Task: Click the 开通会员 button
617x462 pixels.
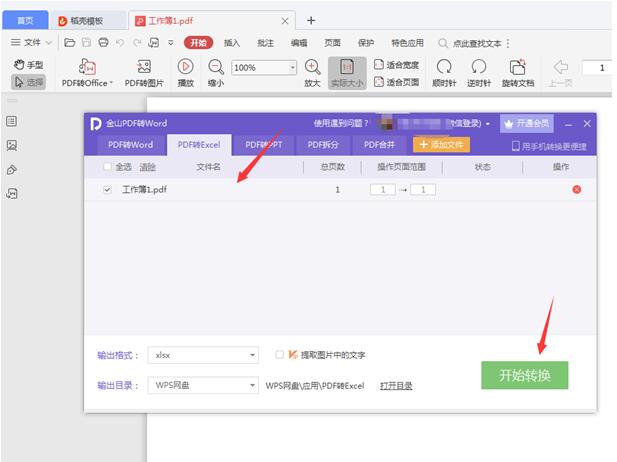Action: (x=527, y=124)
